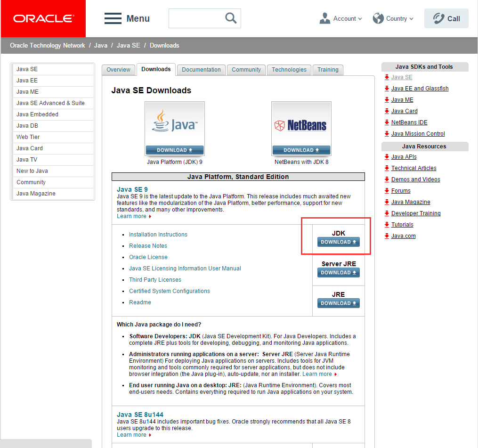478x448 pixels.
Task: Open Java Mission Control link
Action: (x=418, y=134)
